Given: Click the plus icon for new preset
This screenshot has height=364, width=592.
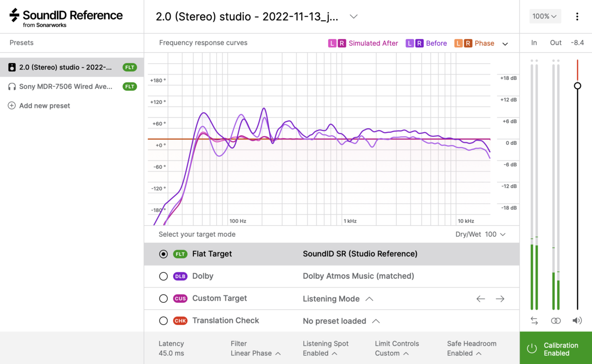Looking at the screenshot, I should click(x=12, y=106).
